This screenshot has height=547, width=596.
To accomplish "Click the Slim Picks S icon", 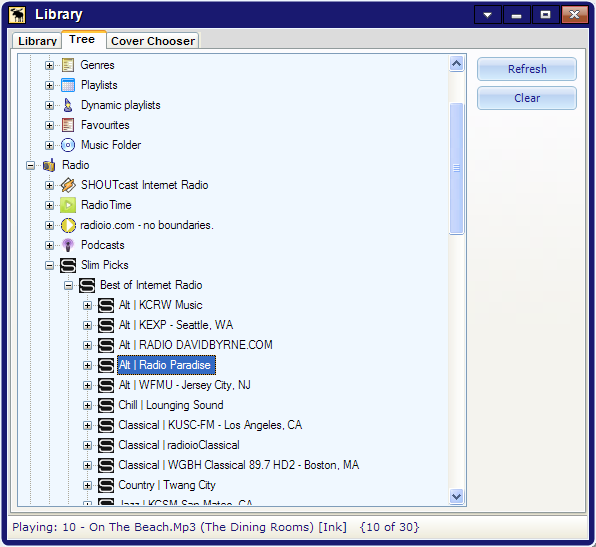I will click(68, 265).
